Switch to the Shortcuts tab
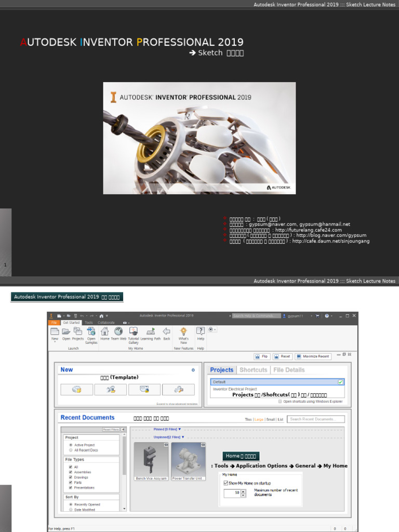399x532 pixels. pos(253,370)
